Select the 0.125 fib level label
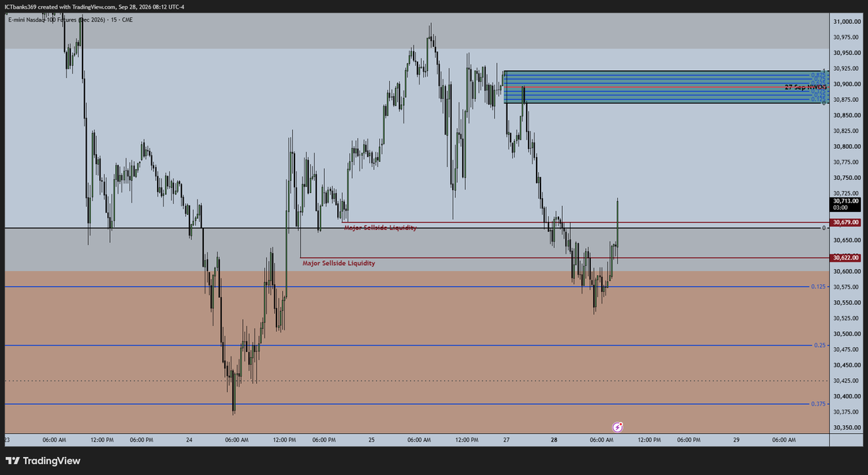 [x=818, y=287]
